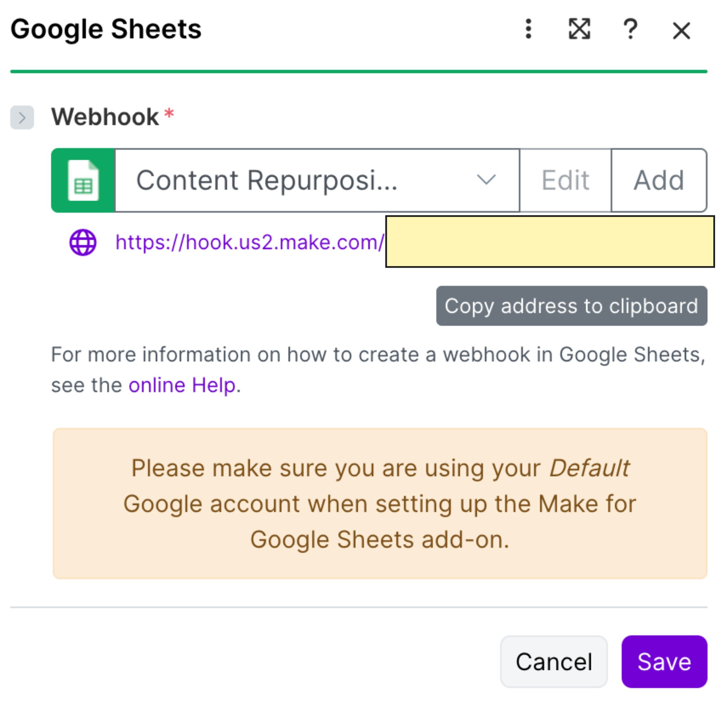Close the Google Sheets dialog
The width and height of the screenshot is (728, 703).
pyautogui.click(x=681, y=30)
